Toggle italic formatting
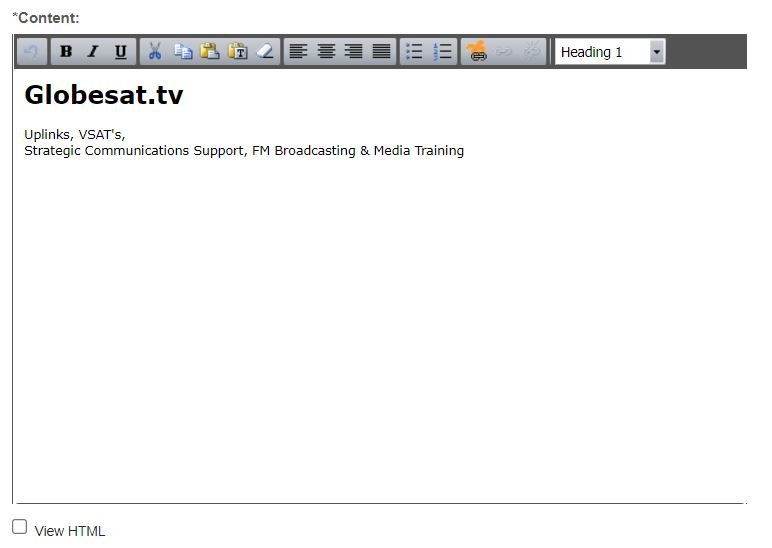Image resolution: width=772 pixels, height=548 pixels. 93,52
